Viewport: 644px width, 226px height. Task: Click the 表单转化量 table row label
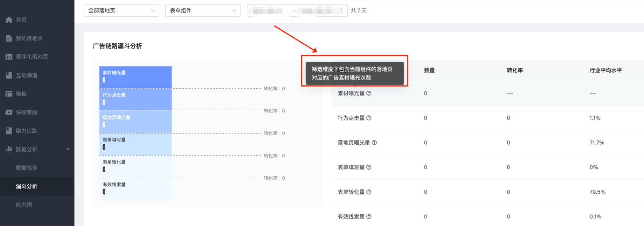click(351, 192)
